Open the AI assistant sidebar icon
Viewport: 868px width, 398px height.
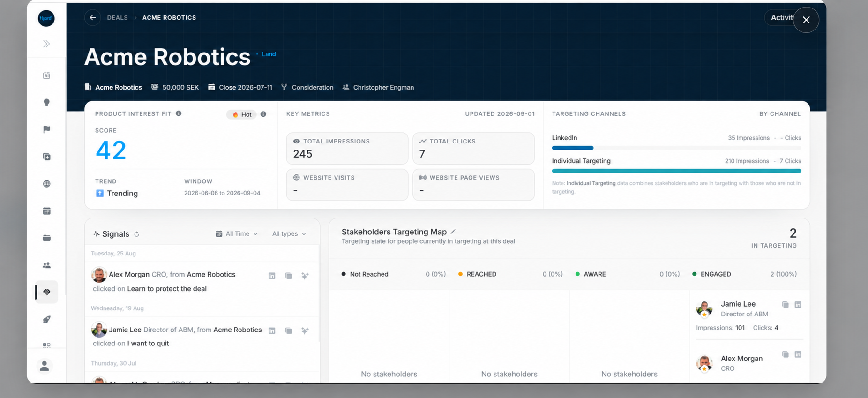[46, 75]
